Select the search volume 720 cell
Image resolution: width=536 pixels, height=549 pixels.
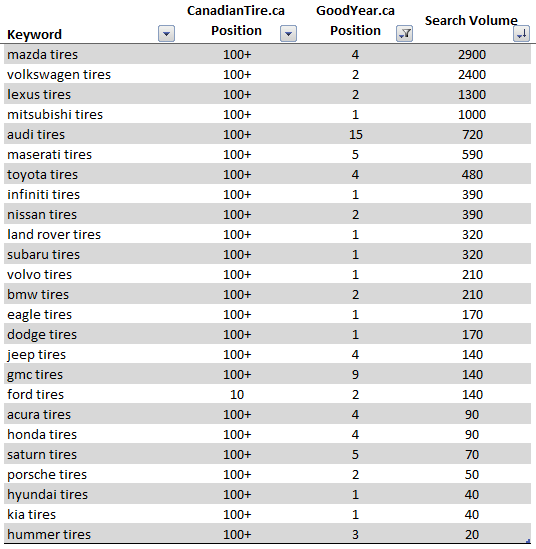tap(472, 134)
